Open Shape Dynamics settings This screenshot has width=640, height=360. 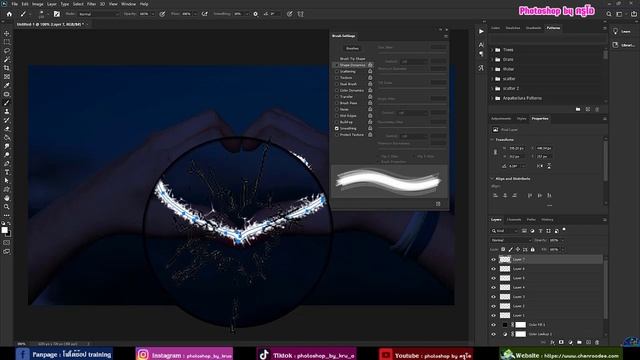click(353, 65)
